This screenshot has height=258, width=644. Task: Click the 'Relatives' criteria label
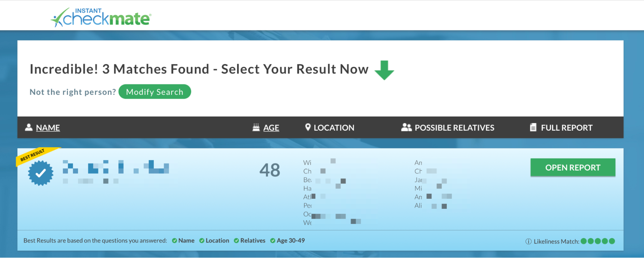pos(253,241)
